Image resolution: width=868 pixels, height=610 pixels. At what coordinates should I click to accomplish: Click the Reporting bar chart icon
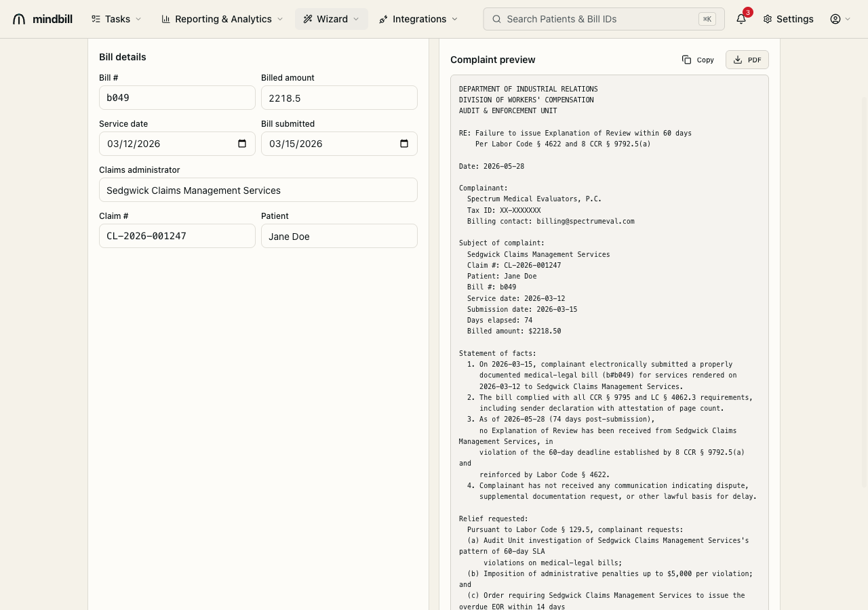click(x=165, y=19)
